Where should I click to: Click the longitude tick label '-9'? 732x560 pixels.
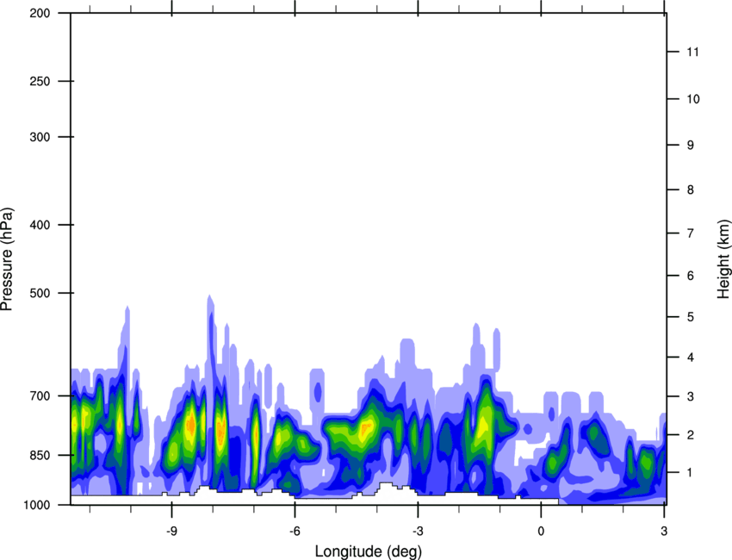[x=171, y=531]
